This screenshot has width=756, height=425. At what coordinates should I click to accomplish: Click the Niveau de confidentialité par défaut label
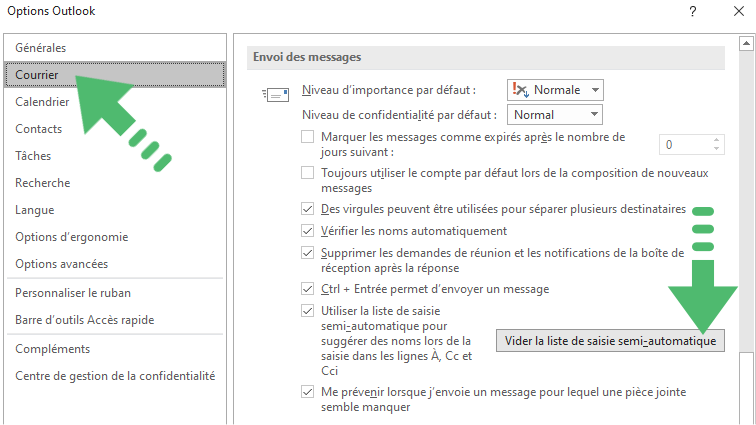tap(399, 115)
